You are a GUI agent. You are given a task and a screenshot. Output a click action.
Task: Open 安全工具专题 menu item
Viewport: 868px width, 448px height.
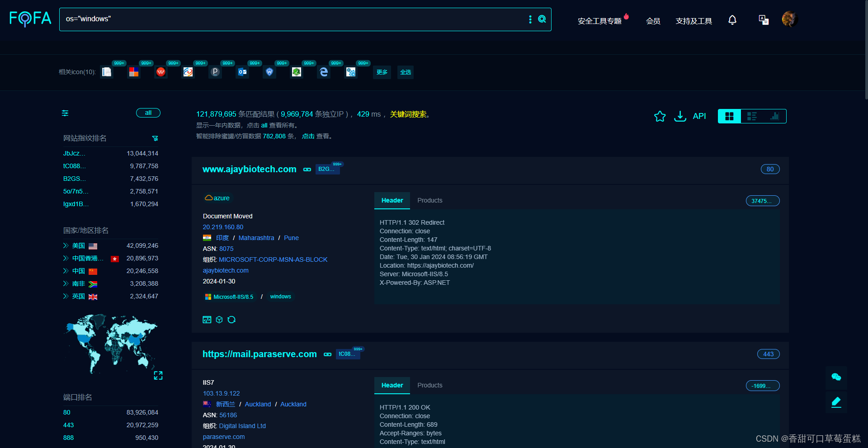pyautogui.click(x=599, y=21)
